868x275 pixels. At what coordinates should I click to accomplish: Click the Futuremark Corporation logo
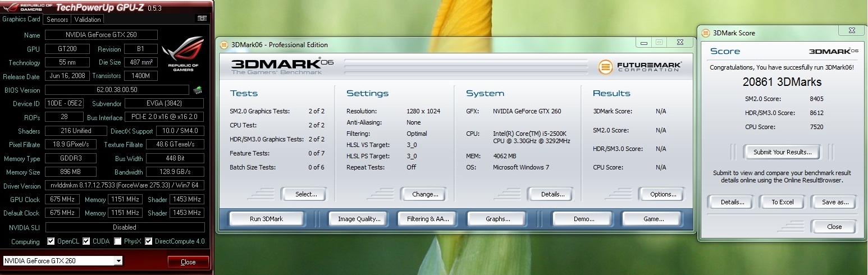(640, 67)
